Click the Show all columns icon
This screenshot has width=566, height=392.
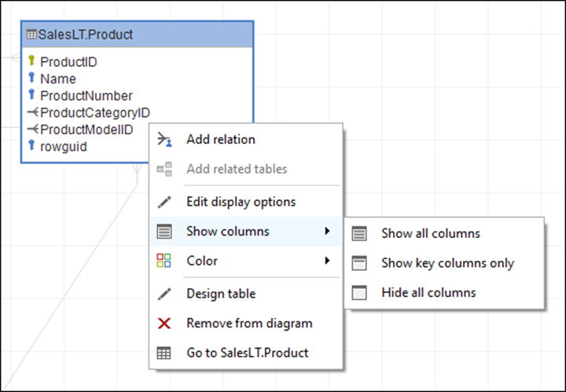(359, 233)
